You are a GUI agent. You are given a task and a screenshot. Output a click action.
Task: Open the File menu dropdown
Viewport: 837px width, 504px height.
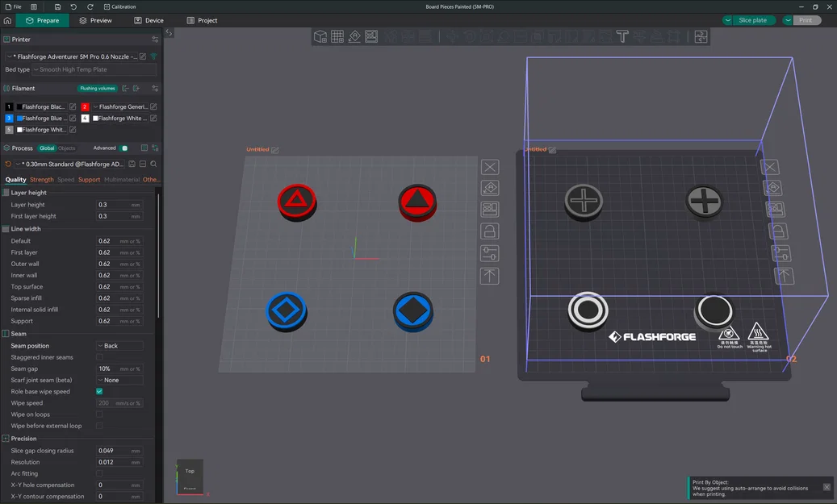(14, 7)
